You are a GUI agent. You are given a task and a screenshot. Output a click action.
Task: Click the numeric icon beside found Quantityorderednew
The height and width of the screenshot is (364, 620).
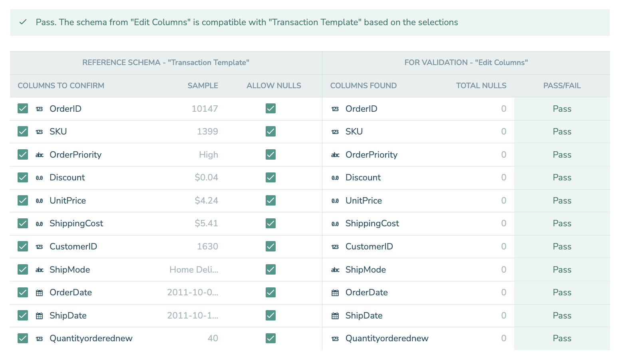point(335,339)
